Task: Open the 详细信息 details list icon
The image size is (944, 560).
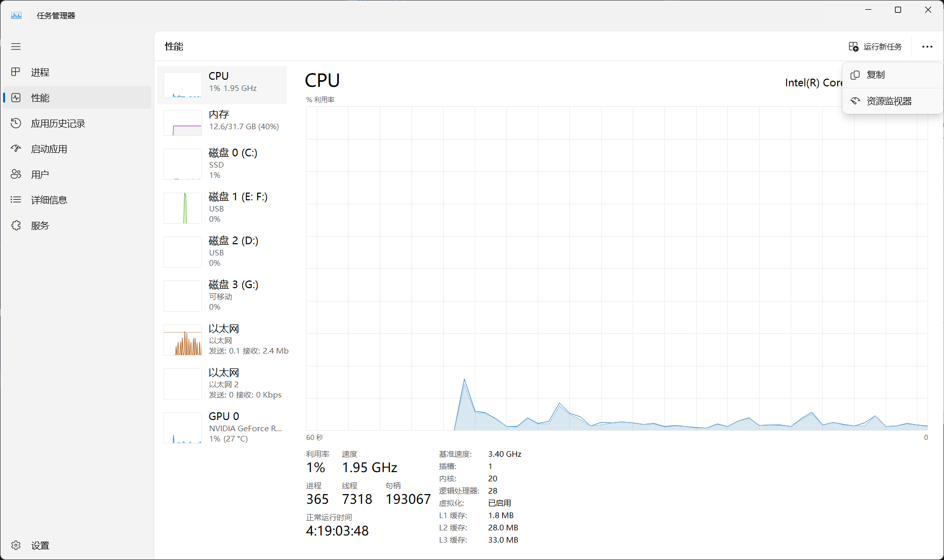Action: 16,200
